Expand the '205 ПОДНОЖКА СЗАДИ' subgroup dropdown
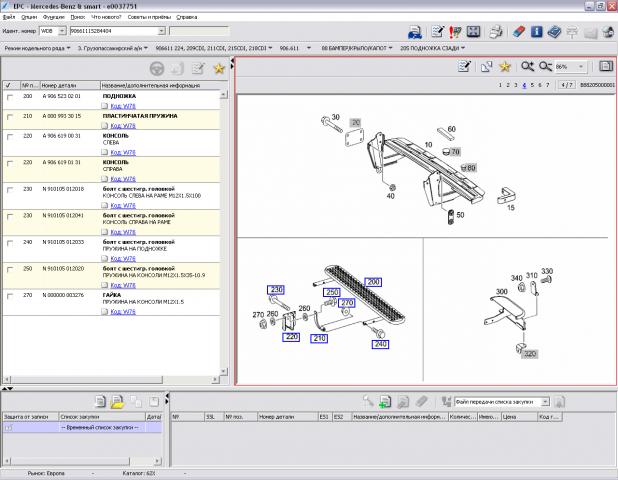The height and width of the screenshot is (480, 618). tap(463, 48)
